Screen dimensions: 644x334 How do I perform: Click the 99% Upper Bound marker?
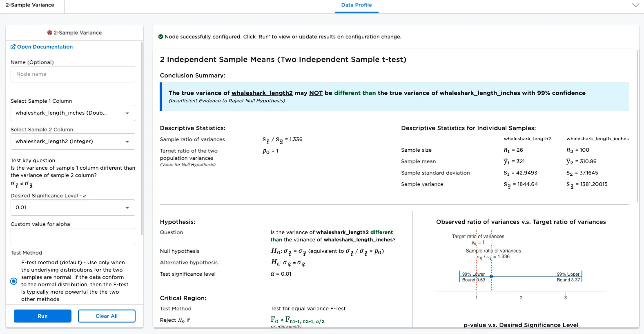pos(582,276)
